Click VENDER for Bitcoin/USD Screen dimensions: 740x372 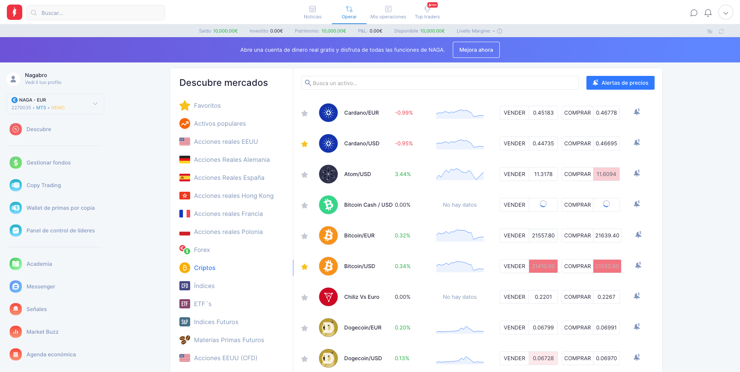click(529, 266)
